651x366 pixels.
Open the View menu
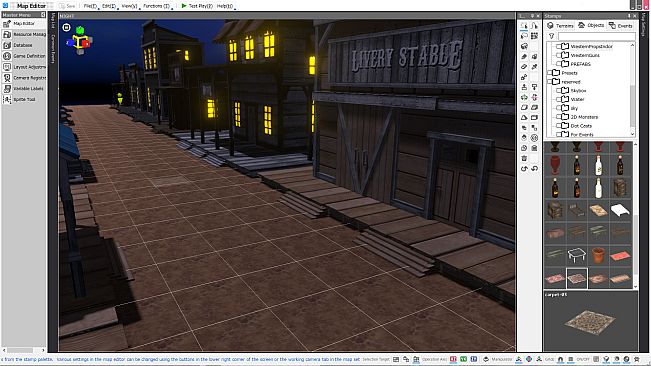click(x=130, y=6)
